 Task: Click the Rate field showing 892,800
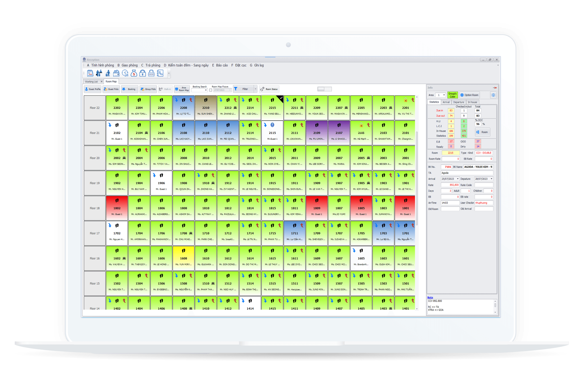(x=450, y=185)
